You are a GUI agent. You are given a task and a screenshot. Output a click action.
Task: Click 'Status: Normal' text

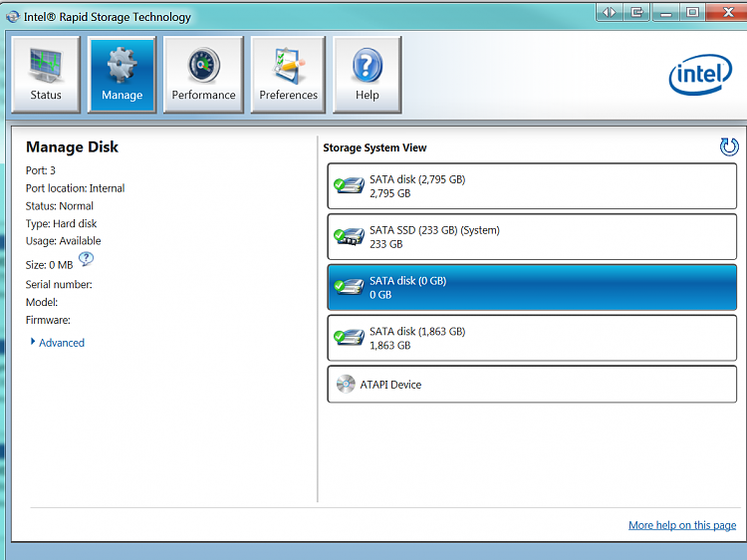tap(60, 206)
